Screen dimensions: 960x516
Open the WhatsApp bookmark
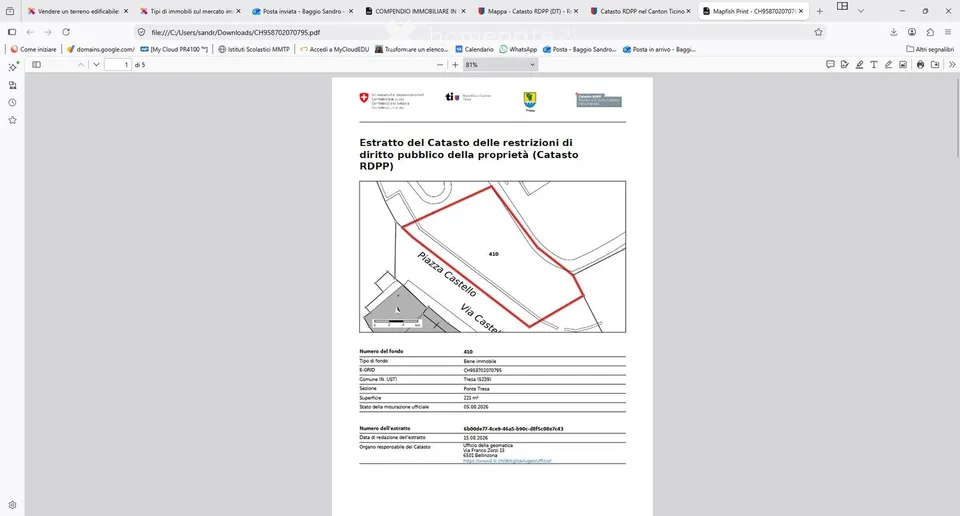click(x=518, y=49)
